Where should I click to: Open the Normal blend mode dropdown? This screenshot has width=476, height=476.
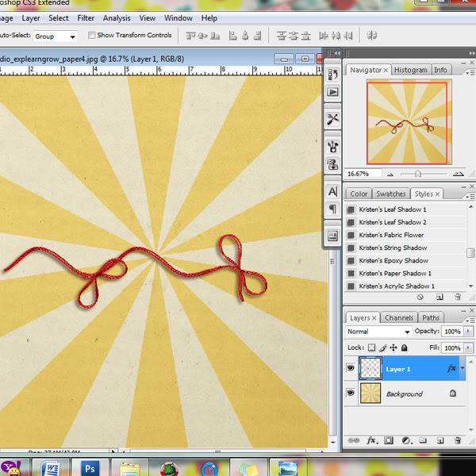378,332
